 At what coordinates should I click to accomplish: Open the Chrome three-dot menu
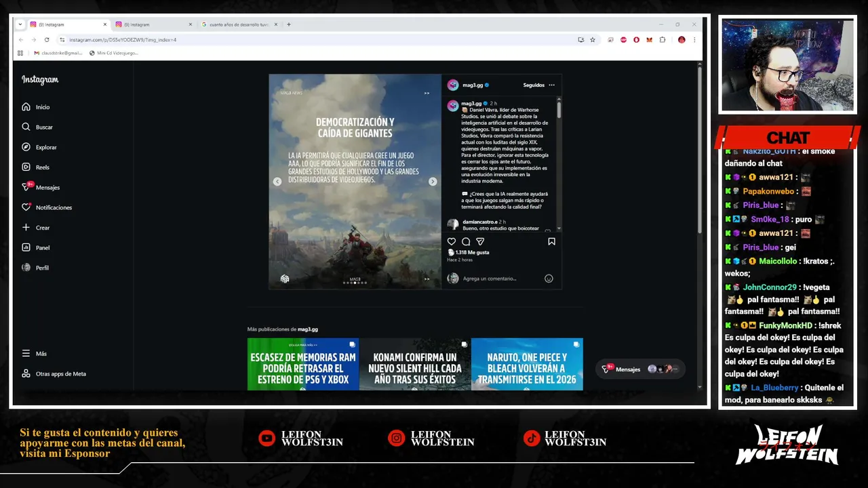coord(694,40)
